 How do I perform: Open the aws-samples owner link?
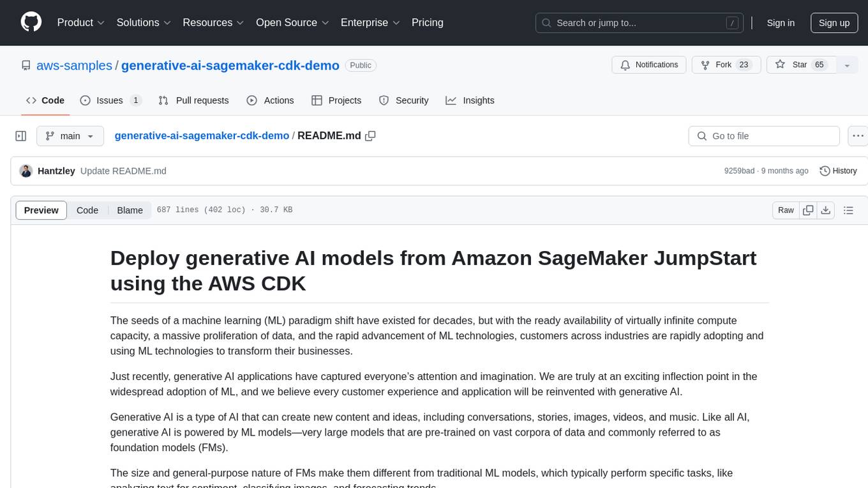point(74,65)
